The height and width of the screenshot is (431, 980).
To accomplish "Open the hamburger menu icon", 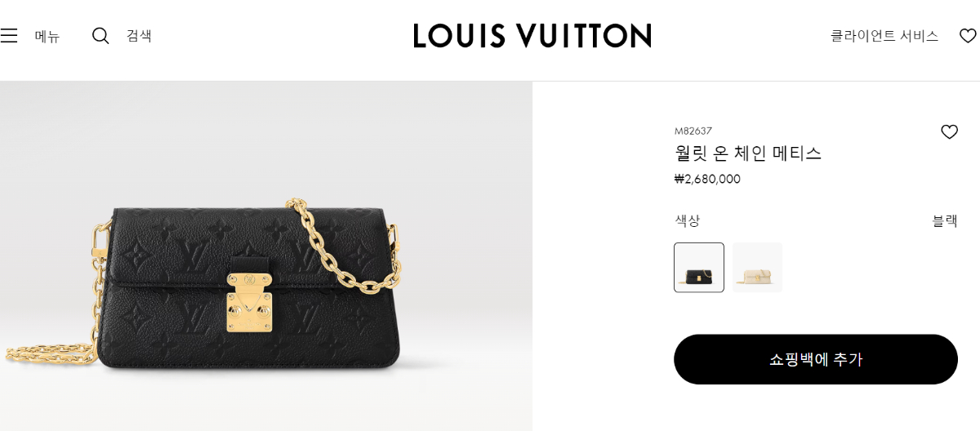I will (x=9, y=36).
